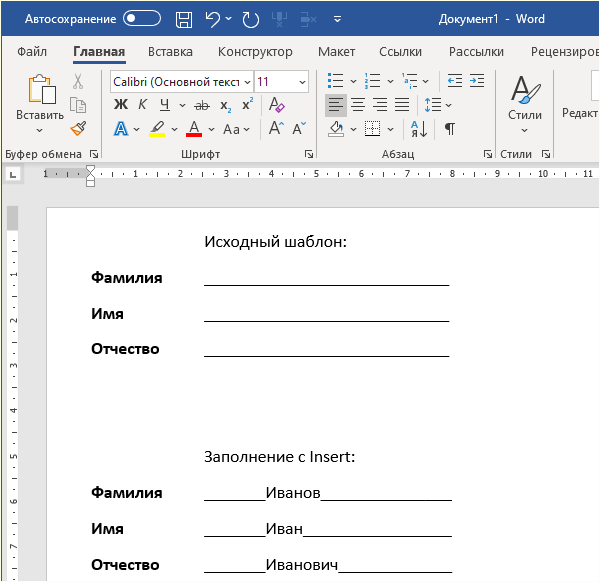Open the Customize Quick Access Toolbar dropdown

tap(337, 19)
